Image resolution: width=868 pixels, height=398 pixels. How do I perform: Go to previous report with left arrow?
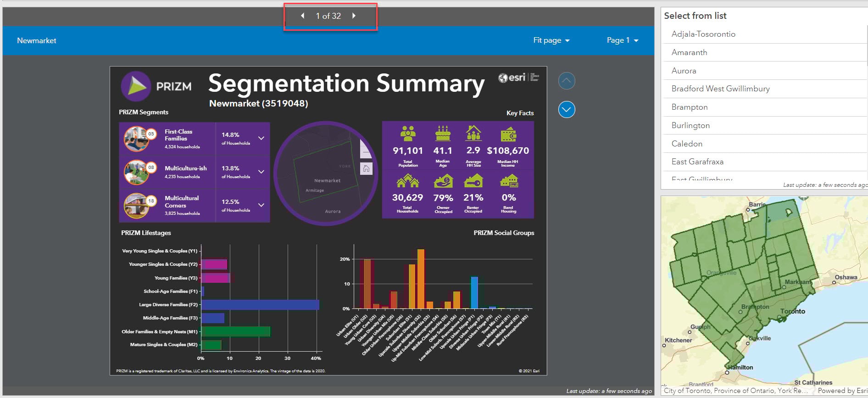pyautogui.click(x=303, y=16)
